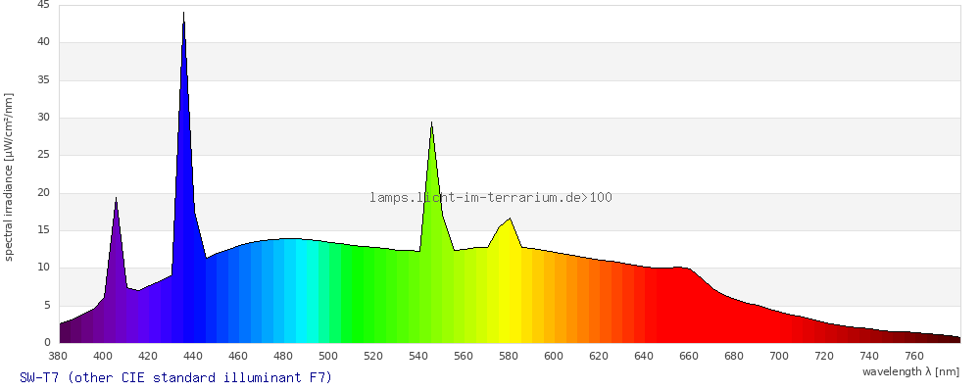Click the x-axis value 600
The image size is (980, 392).
(554, 357)
